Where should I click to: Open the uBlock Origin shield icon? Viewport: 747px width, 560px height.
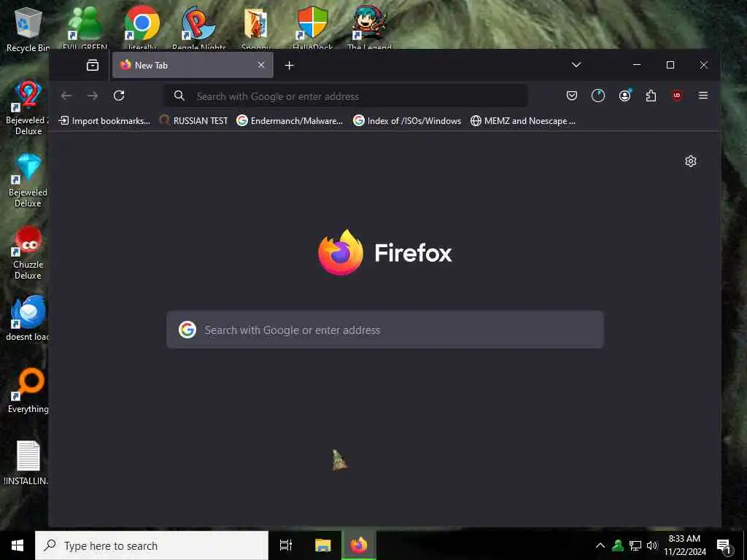pos(677,96)
